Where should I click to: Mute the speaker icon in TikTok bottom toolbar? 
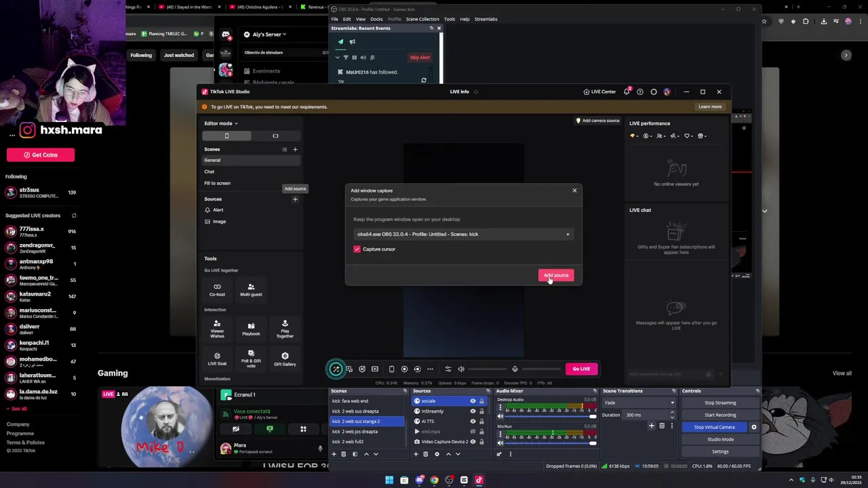click(x=461, y=369)
